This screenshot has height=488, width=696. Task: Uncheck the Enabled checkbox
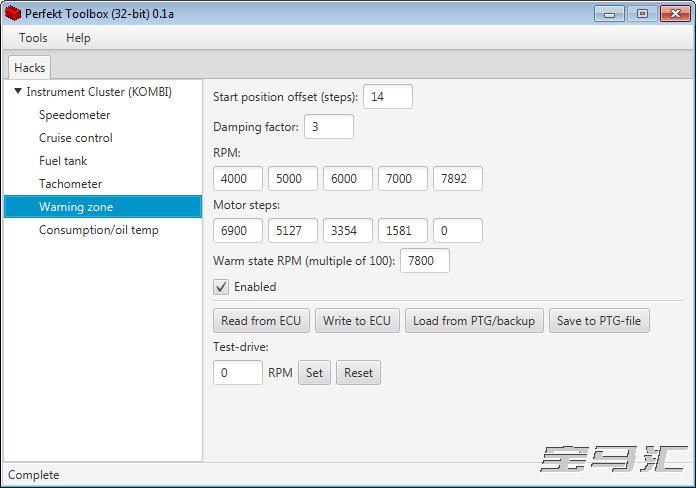221,287
